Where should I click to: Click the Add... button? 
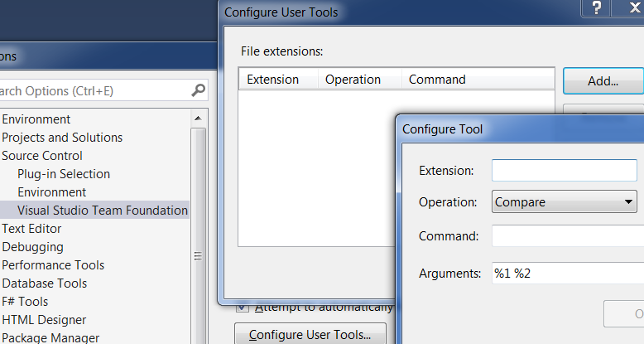(x=603, y=80)
